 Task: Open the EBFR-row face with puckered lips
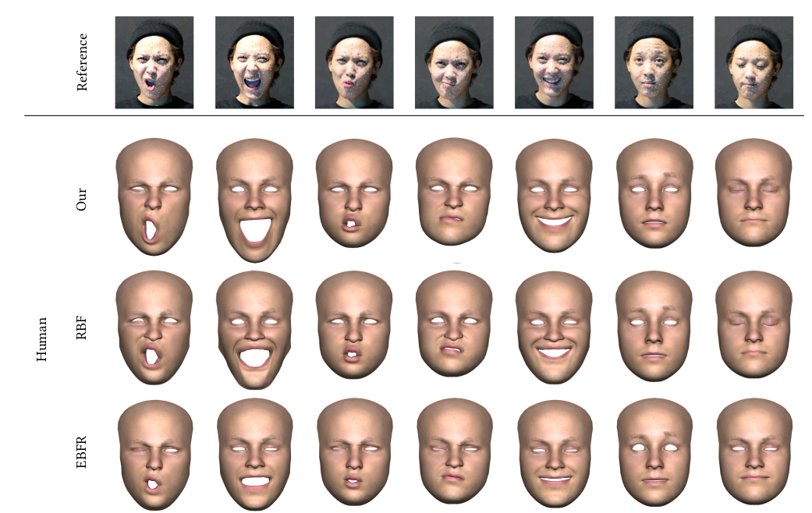pyautogui.click(x=355, y=452)
